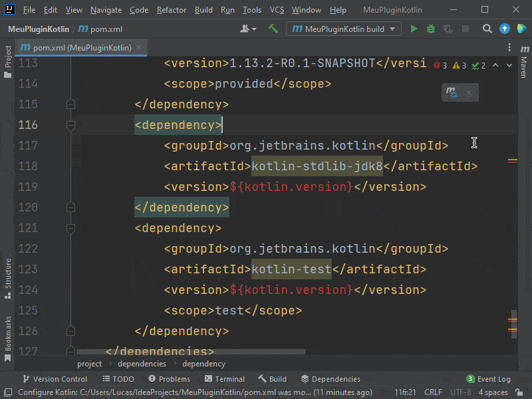Viewport: 532px width, 399px height.
Task: Click the editor vertical scrollbar error stripe
Action: point(513,161)
